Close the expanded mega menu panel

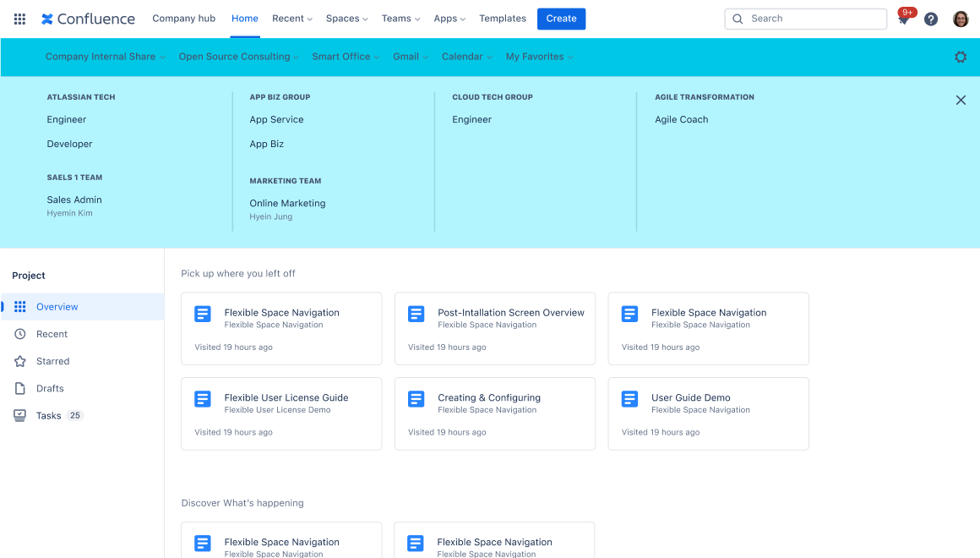pos(961,100)
